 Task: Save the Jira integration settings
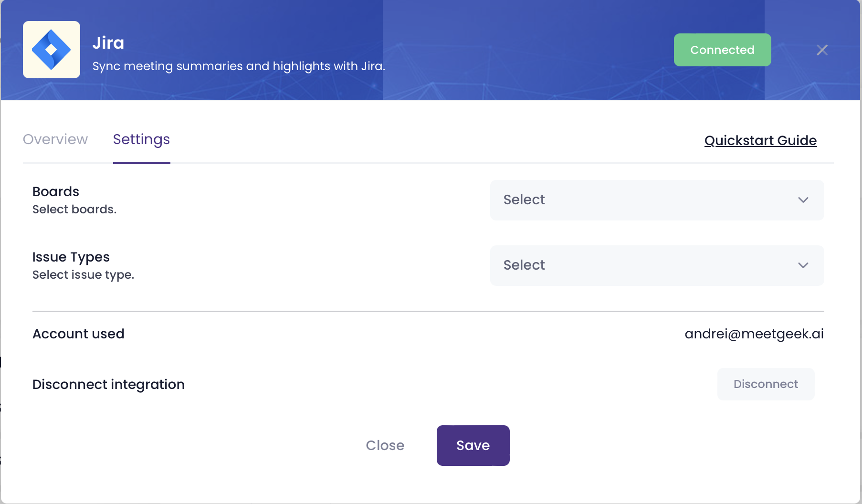(x=473, y=445)
